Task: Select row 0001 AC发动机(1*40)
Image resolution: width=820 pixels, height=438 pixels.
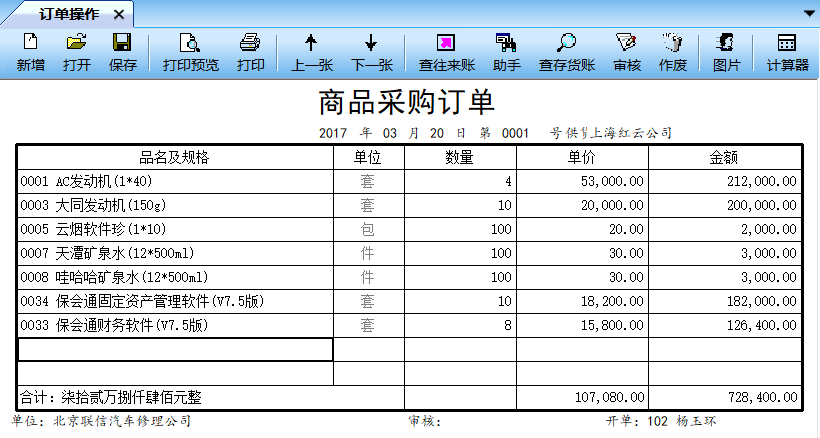Action: [x=175, y=181]
